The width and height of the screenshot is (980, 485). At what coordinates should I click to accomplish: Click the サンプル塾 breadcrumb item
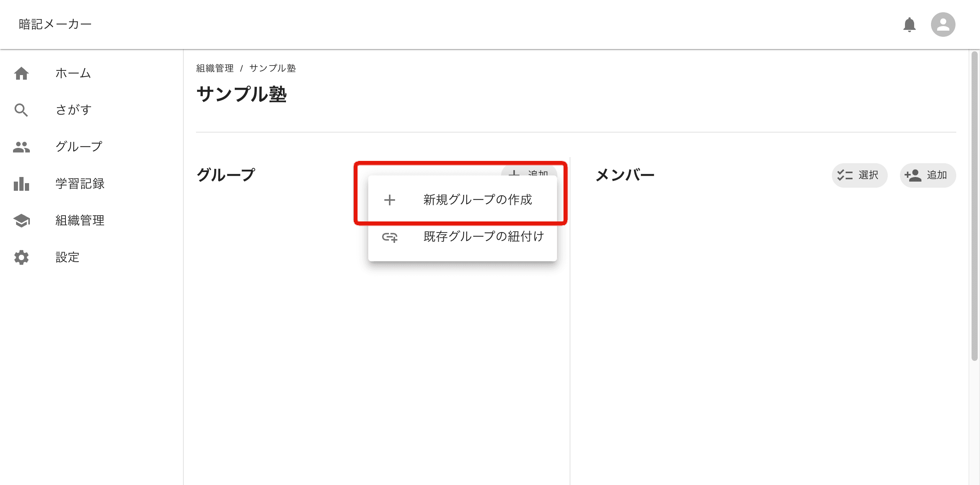pyautogui.click(x=273, y=68)
